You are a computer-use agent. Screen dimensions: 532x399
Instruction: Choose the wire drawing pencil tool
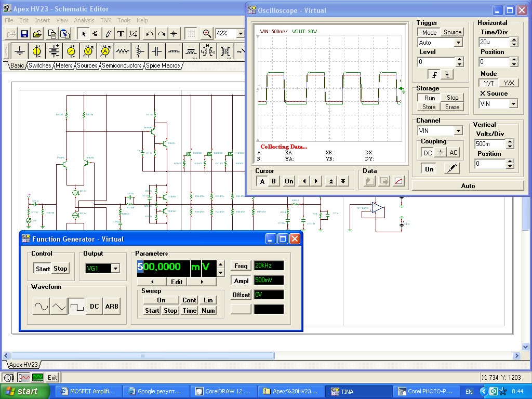(x=108, y=34)
